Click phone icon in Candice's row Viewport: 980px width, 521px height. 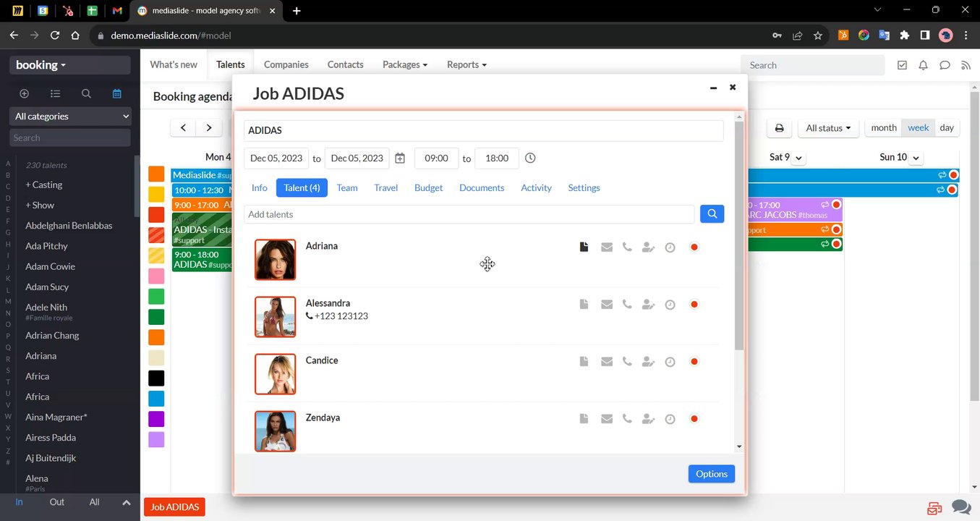pos(627,362)
